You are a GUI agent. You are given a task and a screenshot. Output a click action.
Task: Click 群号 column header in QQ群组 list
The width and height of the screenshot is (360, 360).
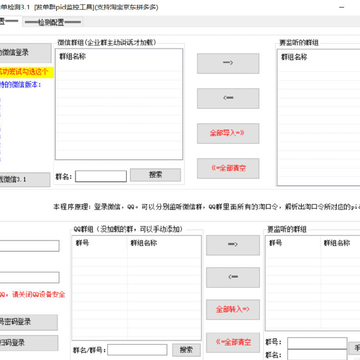click(82, 243)
